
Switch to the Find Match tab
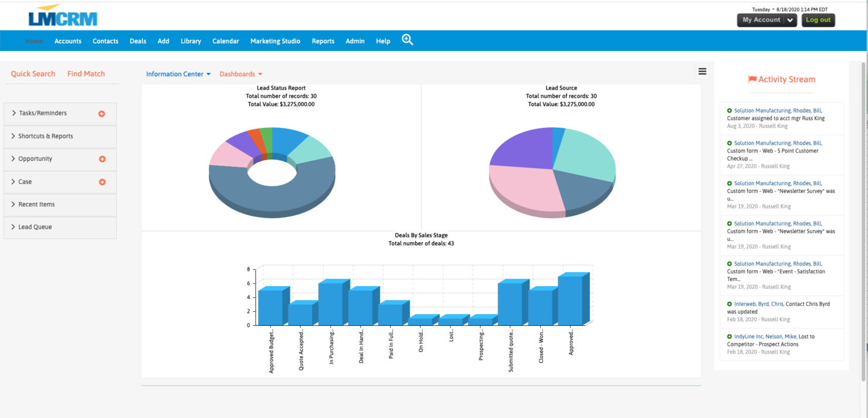click(x=86, y=73)
